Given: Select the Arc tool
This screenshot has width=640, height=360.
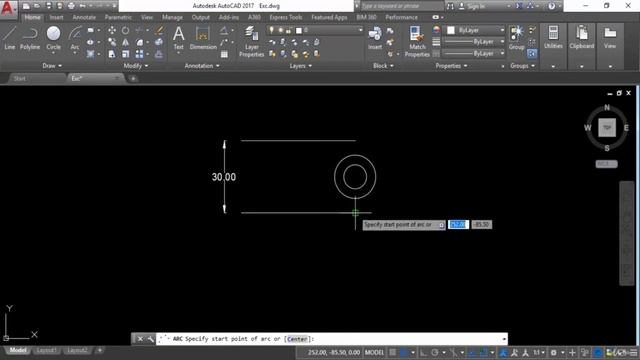Looking at the screenshot, I should coord(75,38).
